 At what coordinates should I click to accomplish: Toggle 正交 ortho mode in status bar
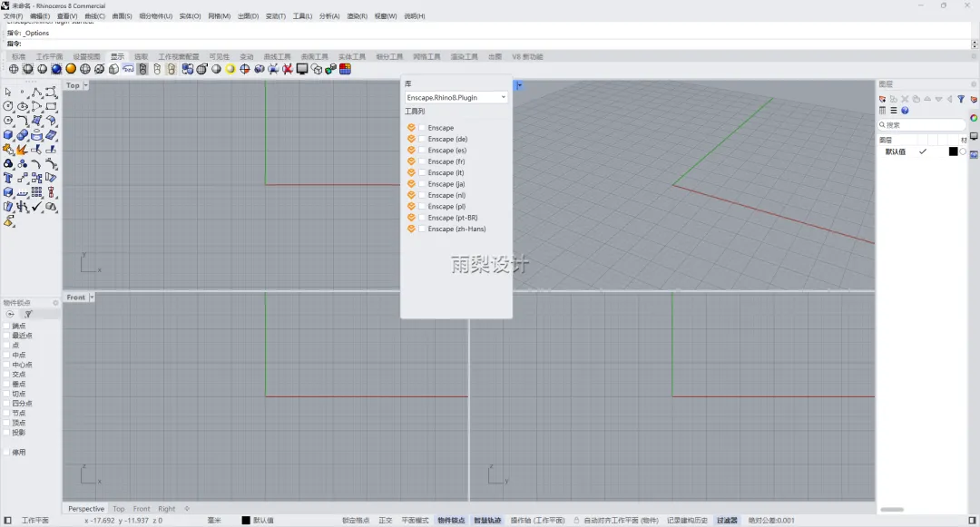[x=386, y=520]
